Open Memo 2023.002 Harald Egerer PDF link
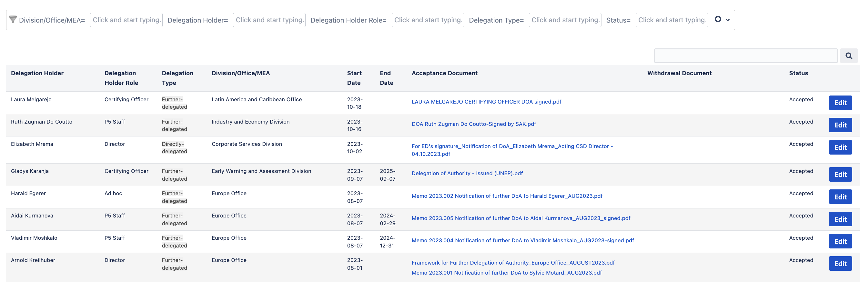Image resolution: width=868 pixels, height=282 pixels. 507,196
